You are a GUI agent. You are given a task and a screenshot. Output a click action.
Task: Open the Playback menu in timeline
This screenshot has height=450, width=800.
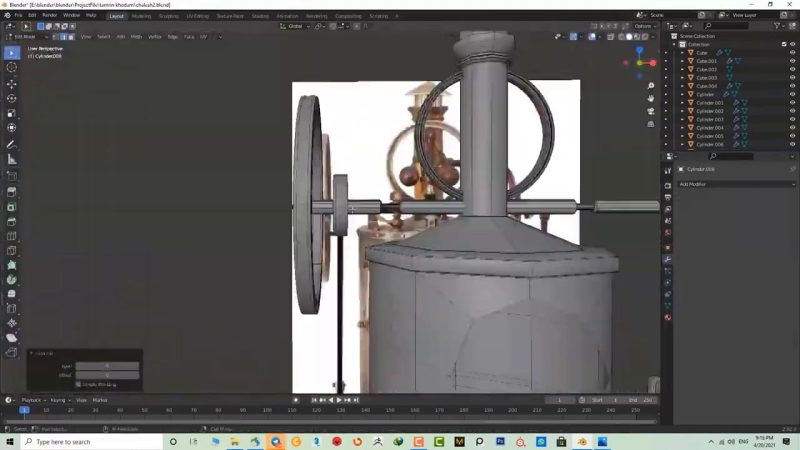[31, 400]
